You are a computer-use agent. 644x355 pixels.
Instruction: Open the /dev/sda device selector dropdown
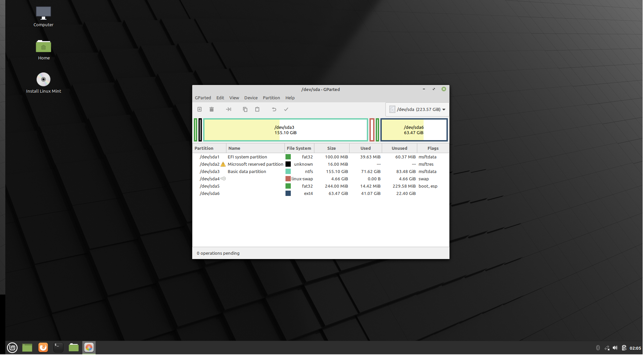(417, 109)
